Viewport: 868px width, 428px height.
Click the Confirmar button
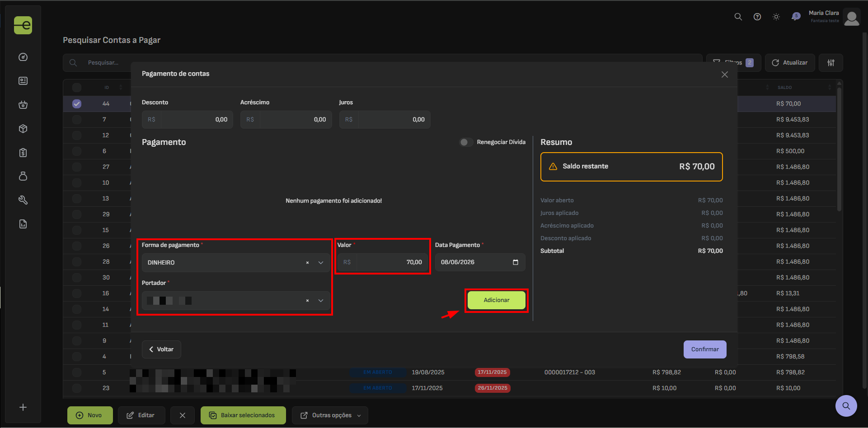tap(705, 349)
